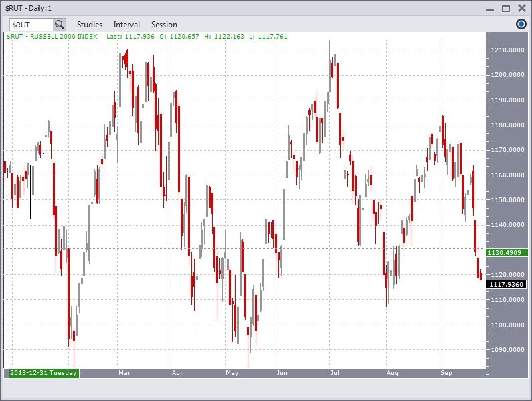This screenshot has height=401, width=532.
Task: Click the 1180.0000 price axis label
Action: click(x=507, y=125)
